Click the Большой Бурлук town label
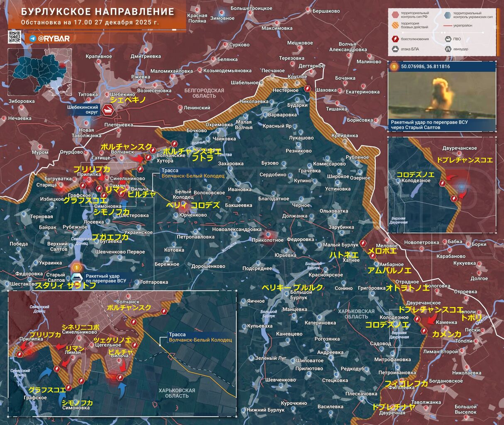504x425 pixels. click(301, 295)
